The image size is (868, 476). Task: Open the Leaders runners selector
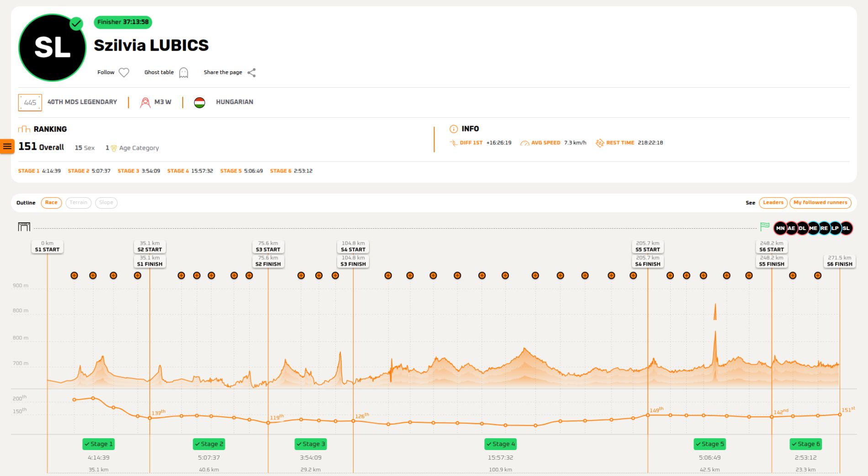[773, 203]
